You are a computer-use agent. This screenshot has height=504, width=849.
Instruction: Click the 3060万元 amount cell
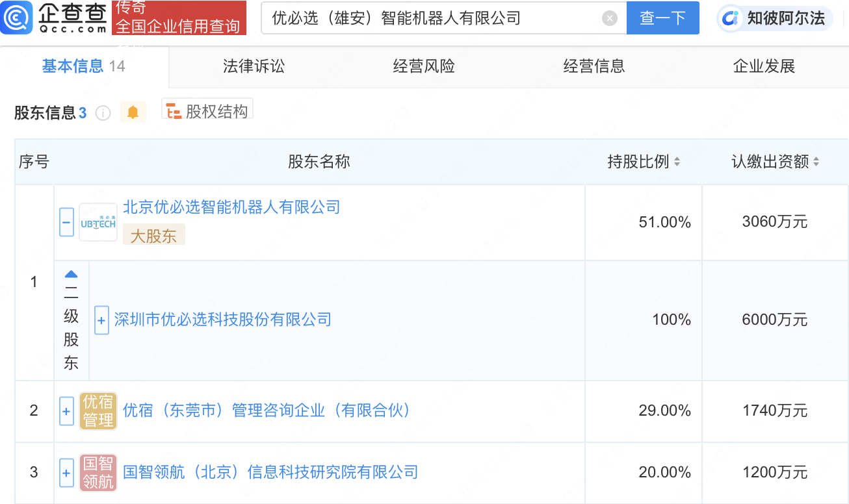tap(775, 222)
